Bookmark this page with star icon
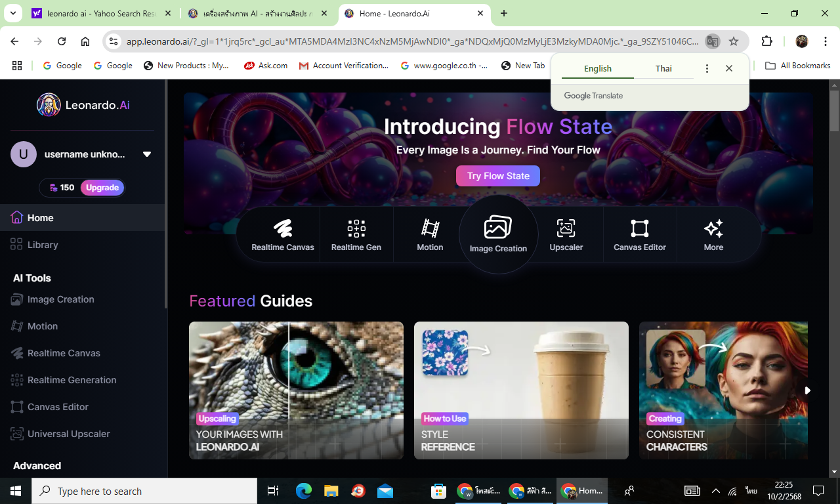The width and height of the screenshot is (840, 504). [734, 41]
